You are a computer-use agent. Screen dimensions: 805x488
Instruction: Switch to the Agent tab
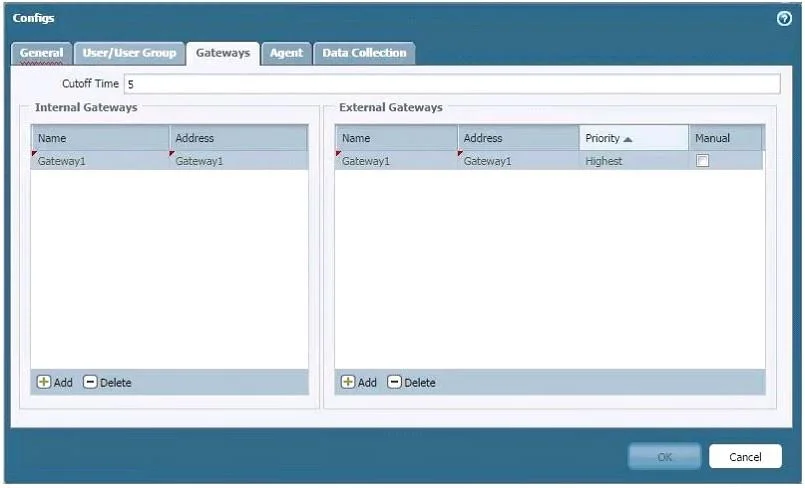(x=286, y=53)
